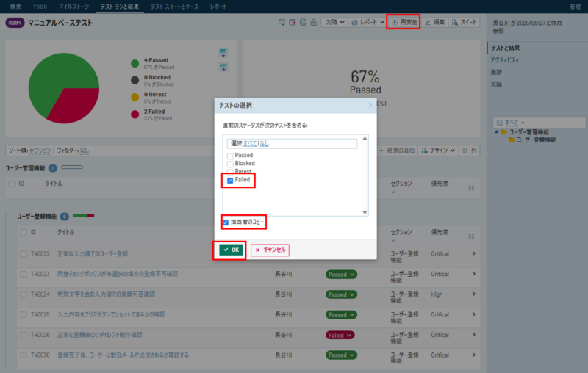Click the printer icon in the toolbar
The height and width of the screenshot is (373, 588).
(x=303, y=23)
